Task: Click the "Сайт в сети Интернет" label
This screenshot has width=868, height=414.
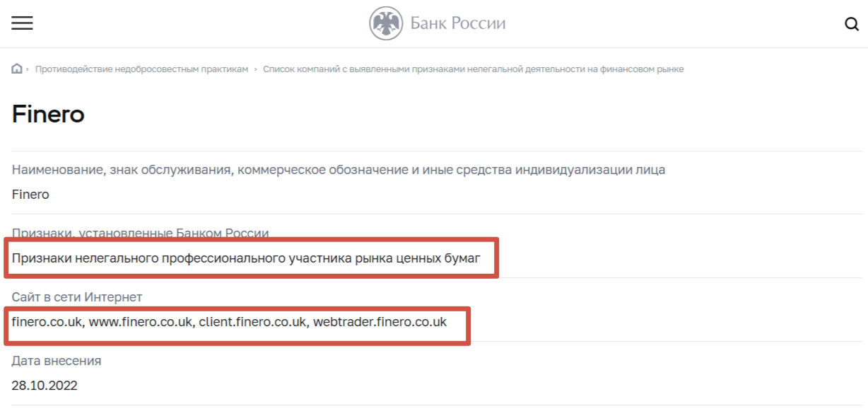Action: pos(77,297)
